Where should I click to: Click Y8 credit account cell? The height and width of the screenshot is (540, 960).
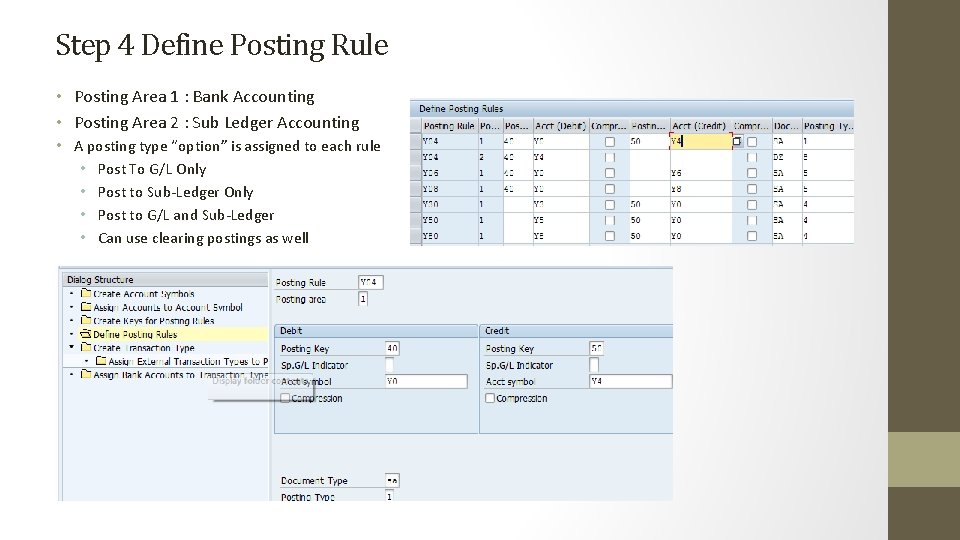700,189
